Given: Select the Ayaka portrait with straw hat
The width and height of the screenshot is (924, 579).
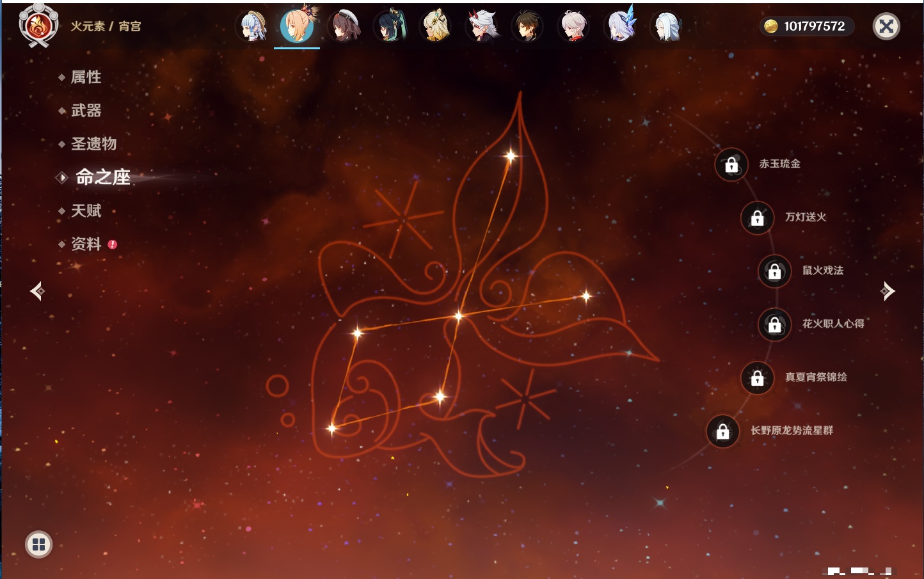Looking at the screenshot, I should pos(253,26).
